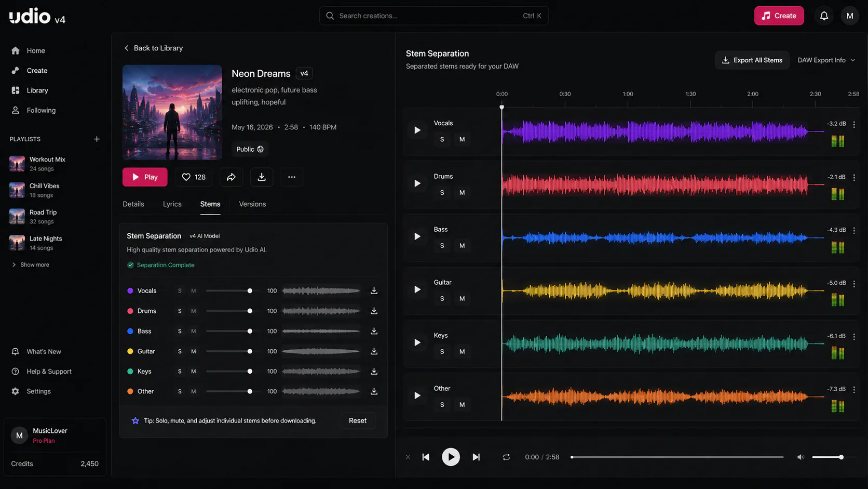Open the Keys track options menu
The image size is (868, 489).
(854, 337)
